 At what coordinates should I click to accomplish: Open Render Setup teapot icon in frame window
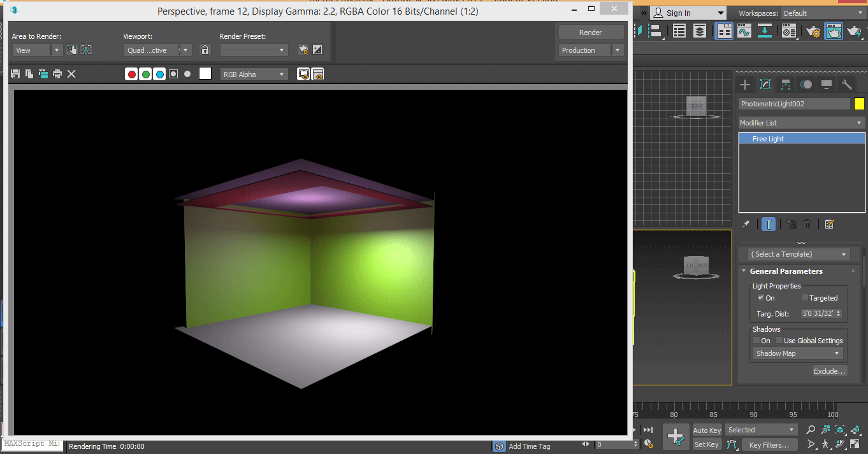click(303, 50)
